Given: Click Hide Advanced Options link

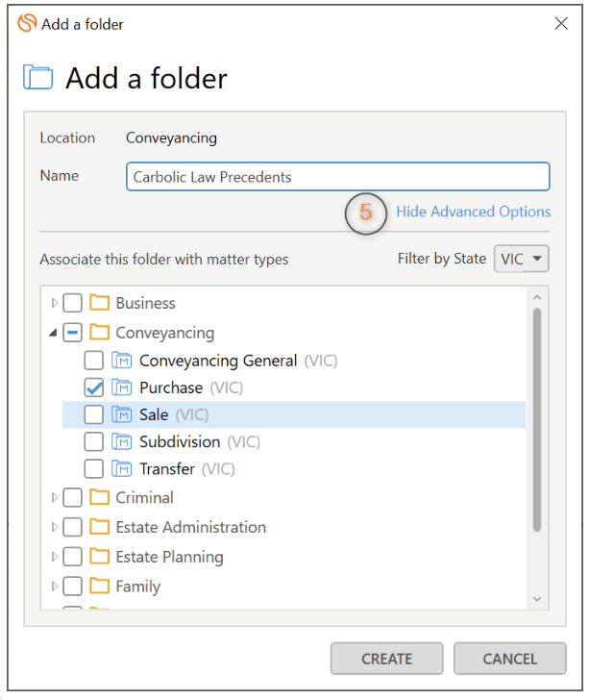Looking at the screenshot, I should tap(473, 212).
